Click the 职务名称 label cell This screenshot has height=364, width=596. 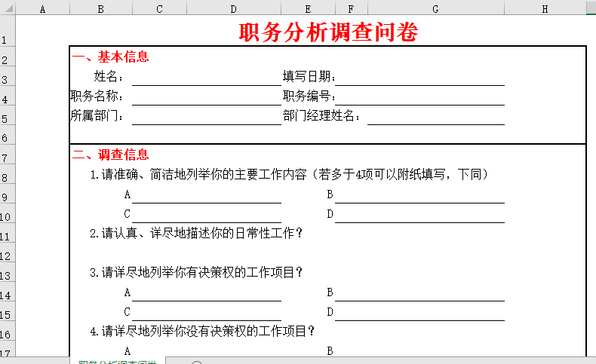coord(97,96)
